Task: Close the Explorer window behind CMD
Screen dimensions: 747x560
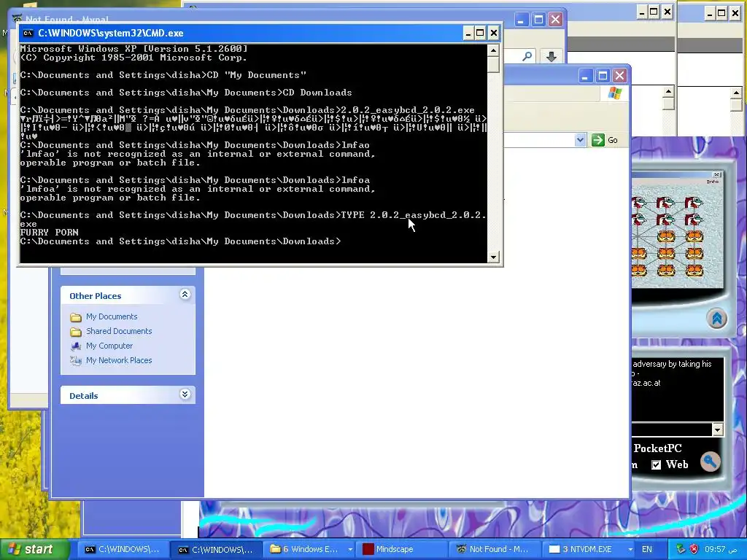Action: (x=619, y=76)
